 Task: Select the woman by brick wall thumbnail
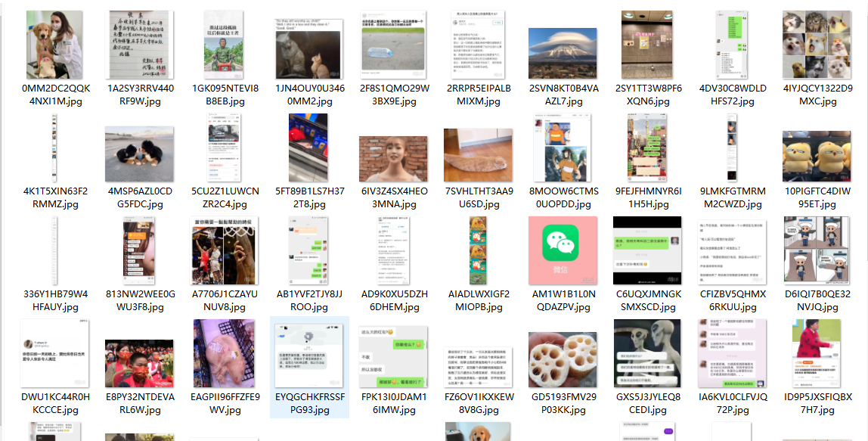point(394,159)
